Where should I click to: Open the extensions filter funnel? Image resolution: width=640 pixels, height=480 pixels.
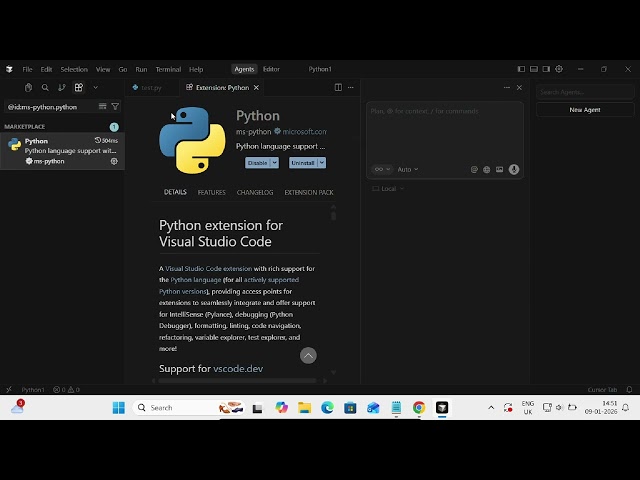point(116,107)
